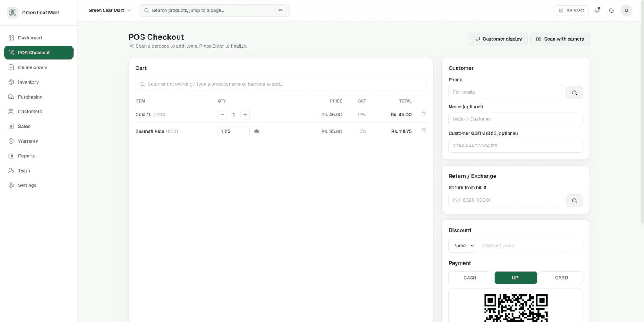The width and height of the screenshot is (644, 322).
Task: Navigate to Purchasing
Action: [39, 97]
